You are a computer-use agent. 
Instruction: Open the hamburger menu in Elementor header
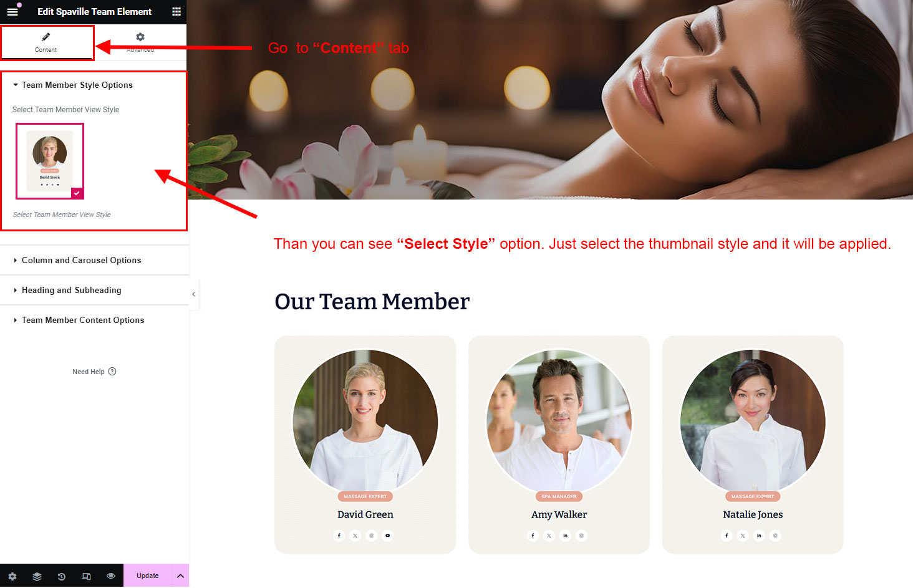pos(12,12)
